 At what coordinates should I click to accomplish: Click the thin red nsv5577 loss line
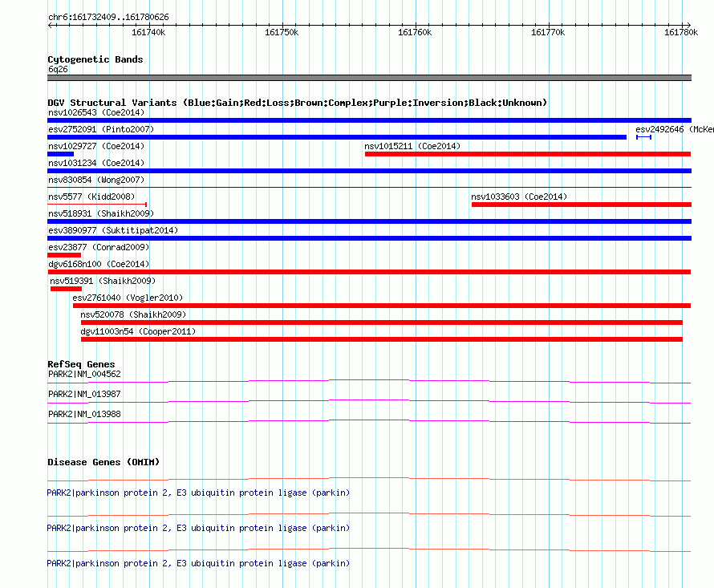point(97,205)
